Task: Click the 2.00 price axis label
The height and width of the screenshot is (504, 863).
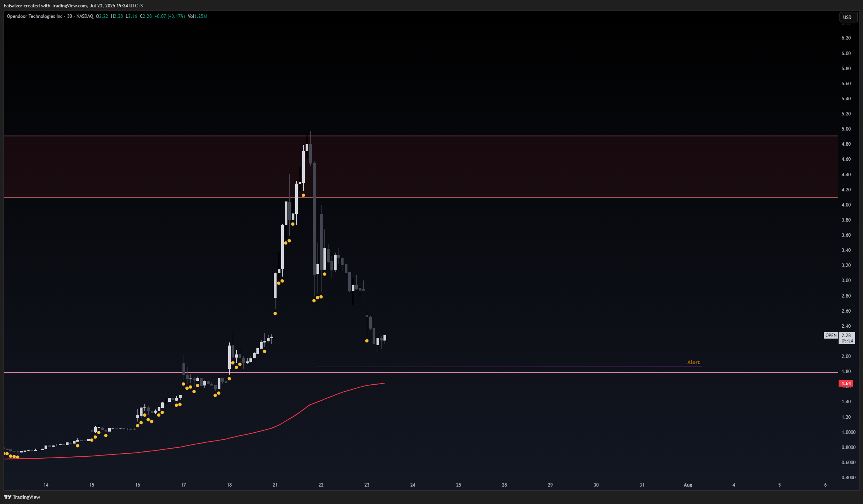Action: pyautogui.click(x=846, y=356)
